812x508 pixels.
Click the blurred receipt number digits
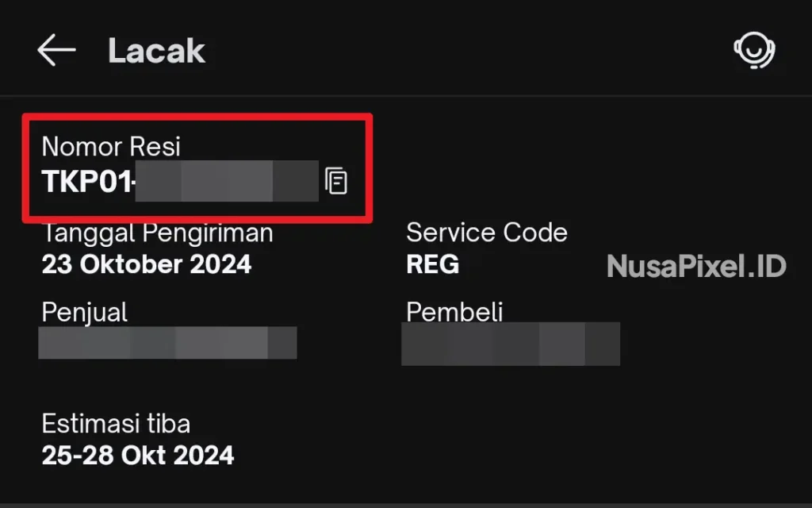pos(228,181)
